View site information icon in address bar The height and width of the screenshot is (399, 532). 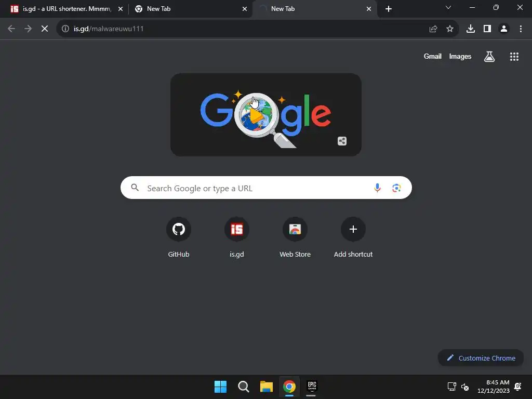click(x=65, y=29)
